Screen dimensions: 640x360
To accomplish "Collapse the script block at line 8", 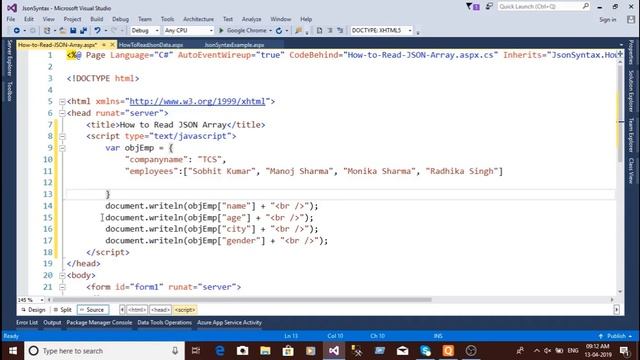I will point(62,136).
